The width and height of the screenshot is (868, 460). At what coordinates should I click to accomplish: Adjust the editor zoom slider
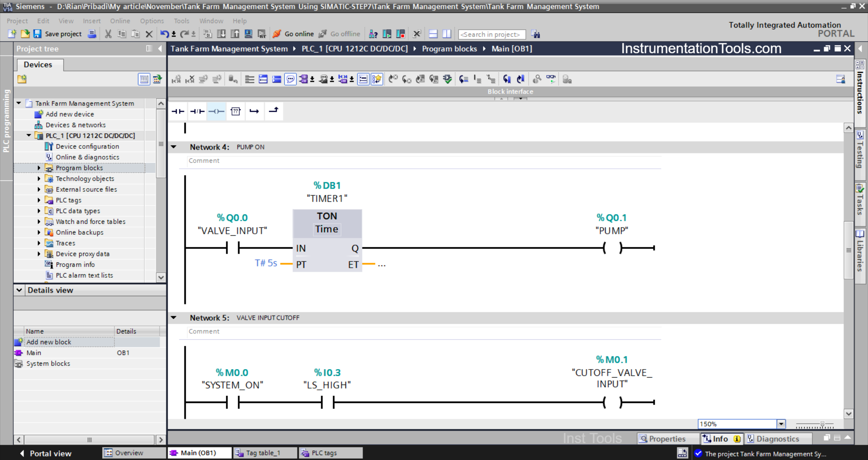tap(822, 425)
